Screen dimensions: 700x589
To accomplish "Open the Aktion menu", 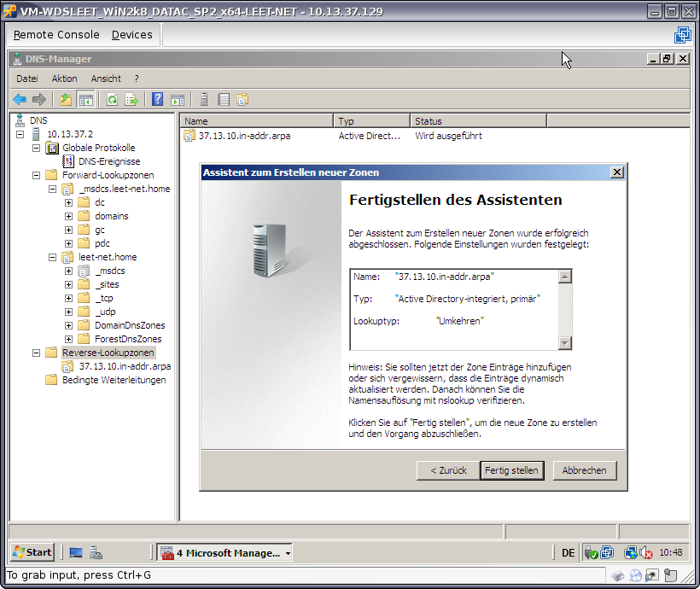I will 64,79.
